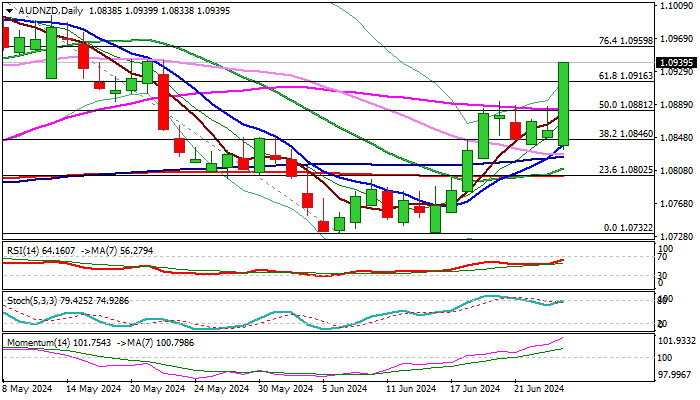This screenshot has width=700, height=400.
Task: Click the 101.9332 Momentum scale value
Action: point(678,341)
